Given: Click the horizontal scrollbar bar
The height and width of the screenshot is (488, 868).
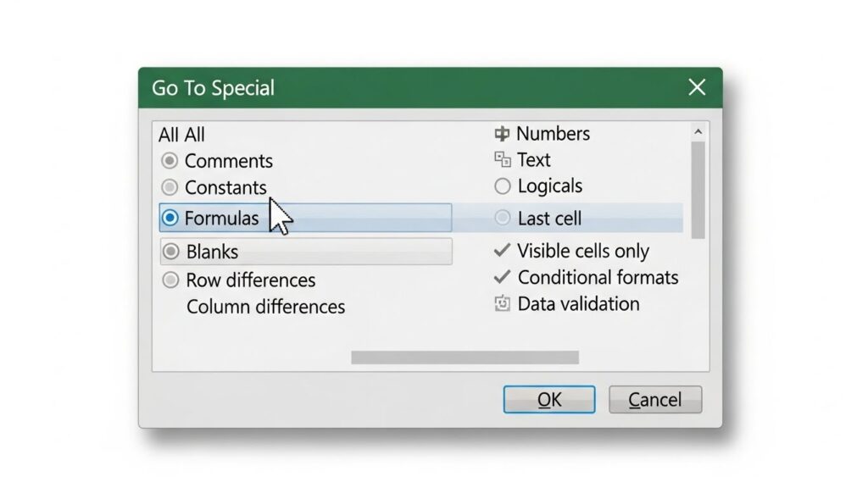Looking at the screenshot, I should pyautogui.click(x=465, y=358).
